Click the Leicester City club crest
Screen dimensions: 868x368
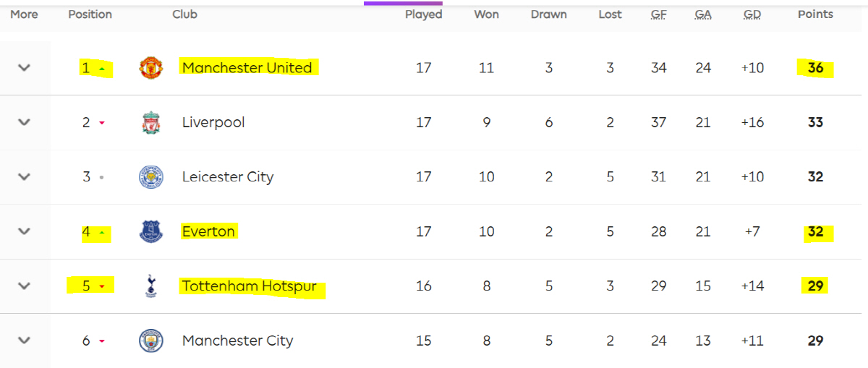pos(151,177)
